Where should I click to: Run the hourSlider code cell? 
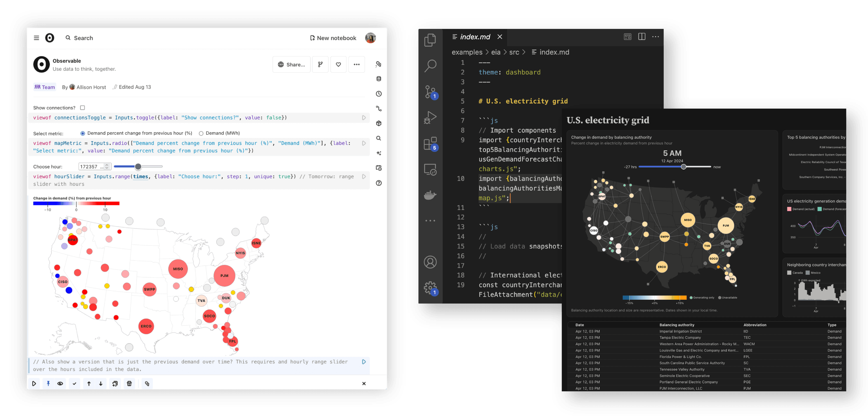[x=363, y=176]
